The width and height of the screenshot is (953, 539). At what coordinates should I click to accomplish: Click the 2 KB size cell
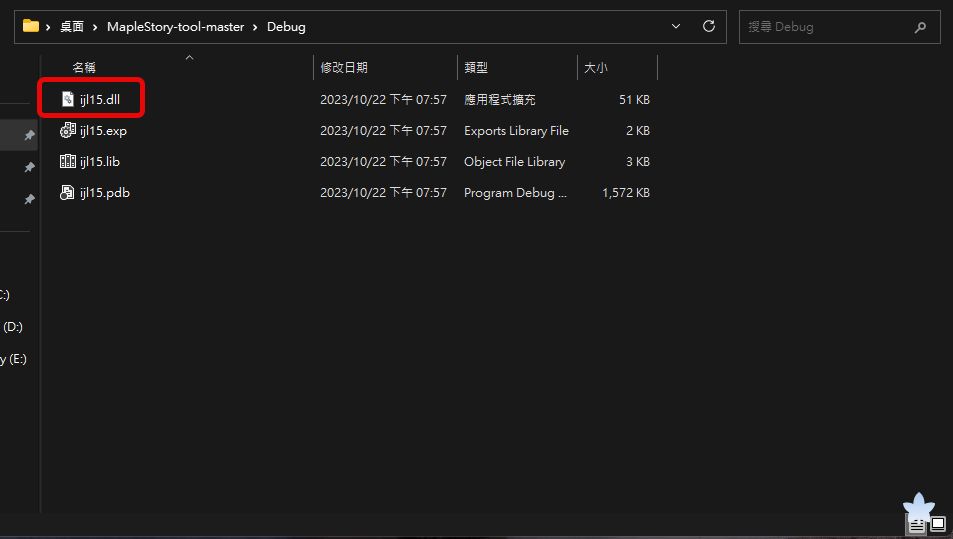[x=638, y=130]
